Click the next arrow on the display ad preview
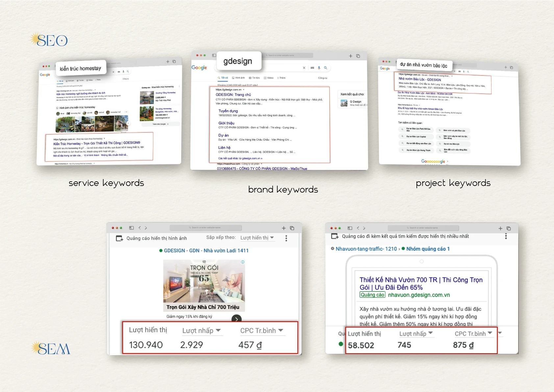554x392 pixels. coord(237,319)
